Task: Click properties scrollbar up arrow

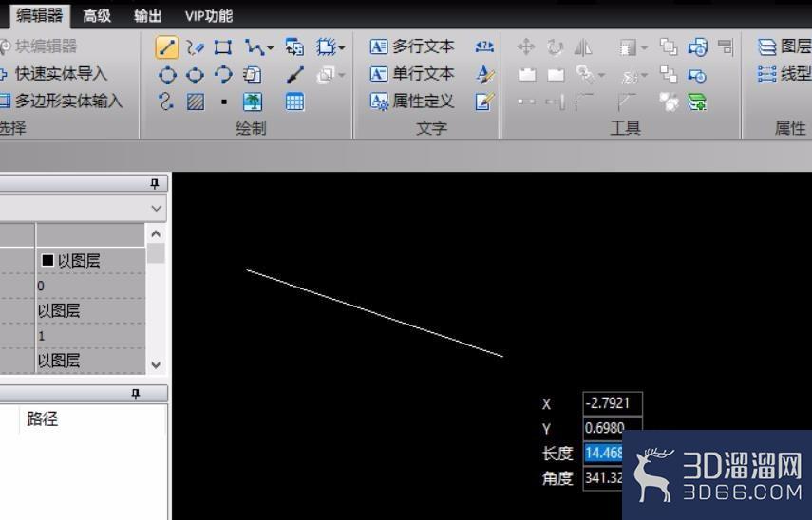Action: pyautogui.click(x=156, y=233)
